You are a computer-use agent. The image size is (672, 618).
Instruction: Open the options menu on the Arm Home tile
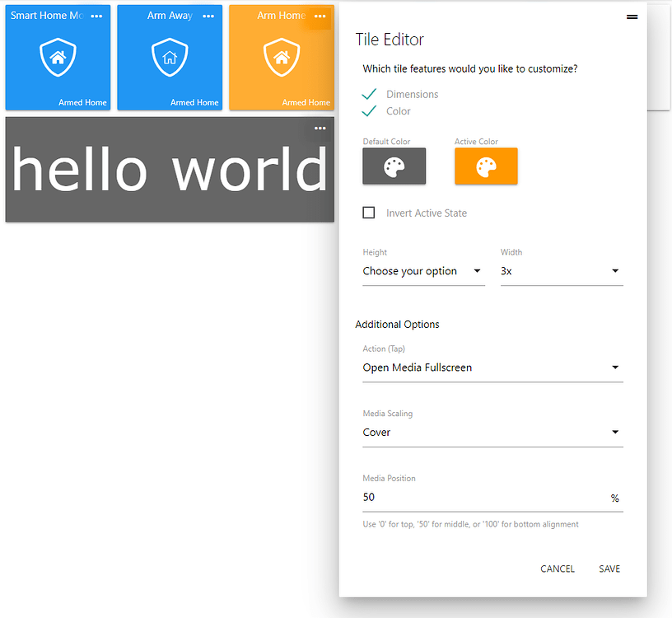(x=320, y=15)
